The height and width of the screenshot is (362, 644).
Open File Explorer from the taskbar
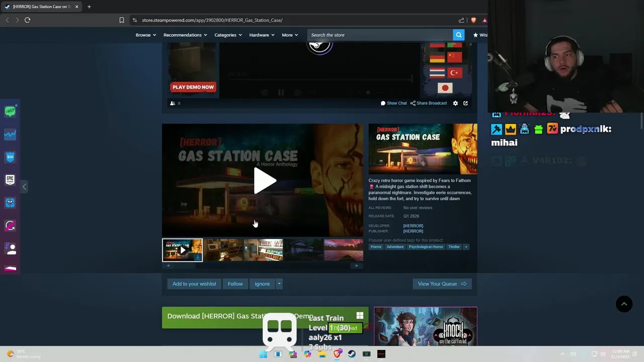[x=323, y=354]
